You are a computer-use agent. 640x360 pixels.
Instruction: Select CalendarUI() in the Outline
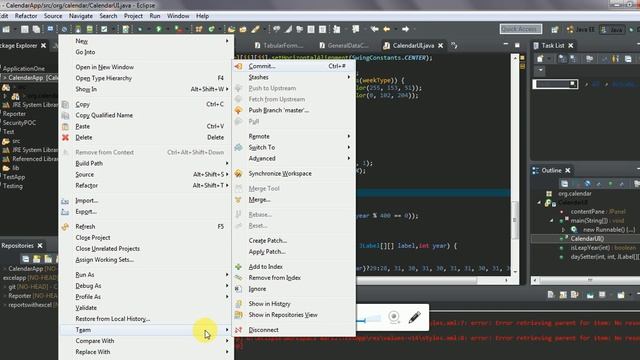coord(587,239)
